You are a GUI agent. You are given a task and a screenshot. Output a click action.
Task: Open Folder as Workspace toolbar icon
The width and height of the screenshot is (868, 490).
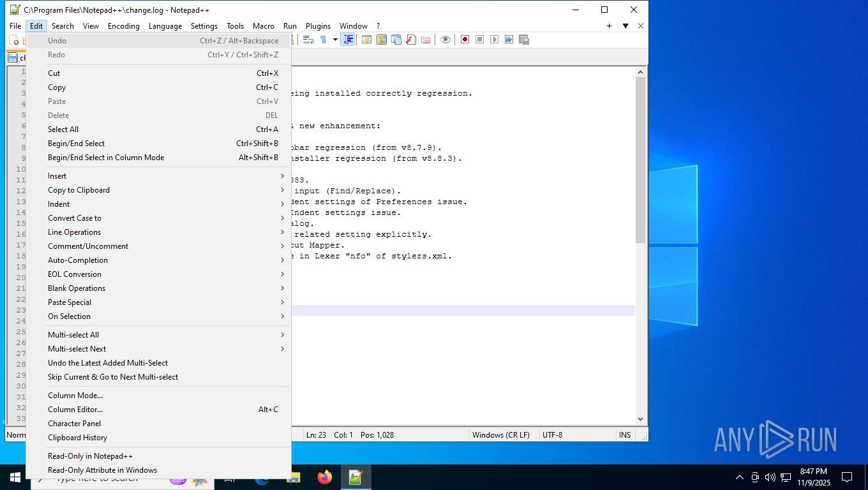click(x=426, y=40)
